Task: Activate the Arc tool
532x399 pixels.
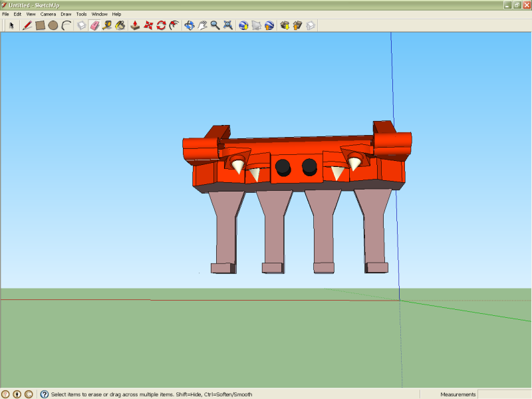Action: [66, 25]
